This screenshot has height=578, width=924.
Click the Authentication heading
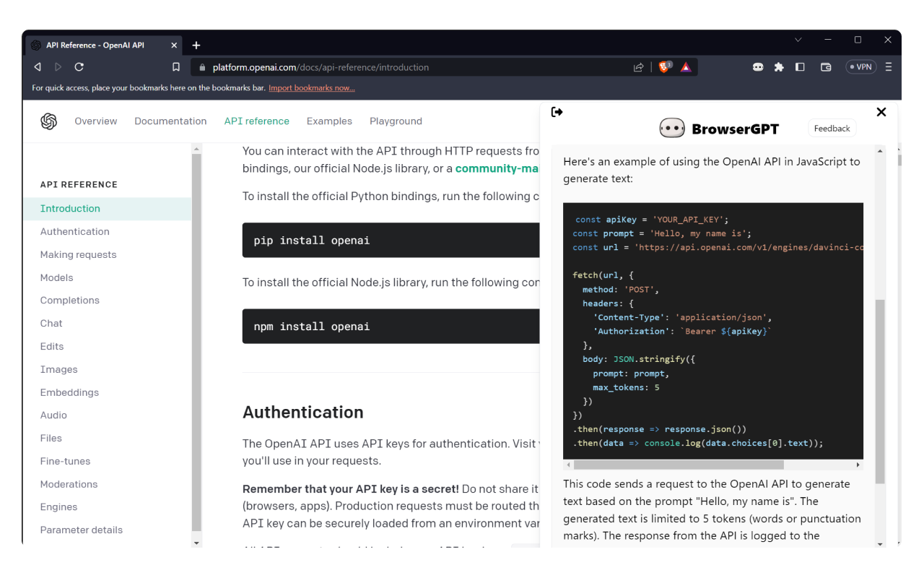(x=303, y=413)
